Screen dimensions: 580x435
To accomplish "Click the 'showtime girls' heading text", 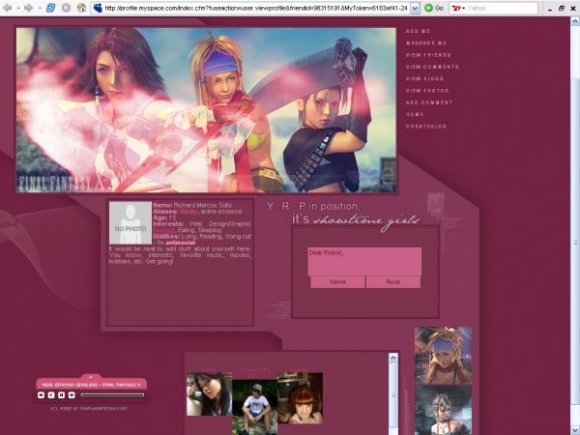I will [x=366, y=221].
